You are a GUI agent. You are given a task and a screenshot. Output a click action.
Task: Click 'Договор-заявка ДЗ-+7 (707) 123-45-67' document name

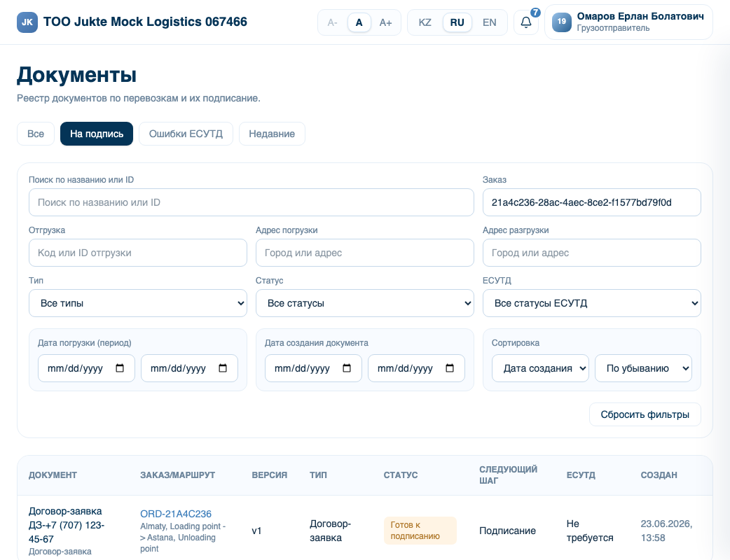(67, 525)
